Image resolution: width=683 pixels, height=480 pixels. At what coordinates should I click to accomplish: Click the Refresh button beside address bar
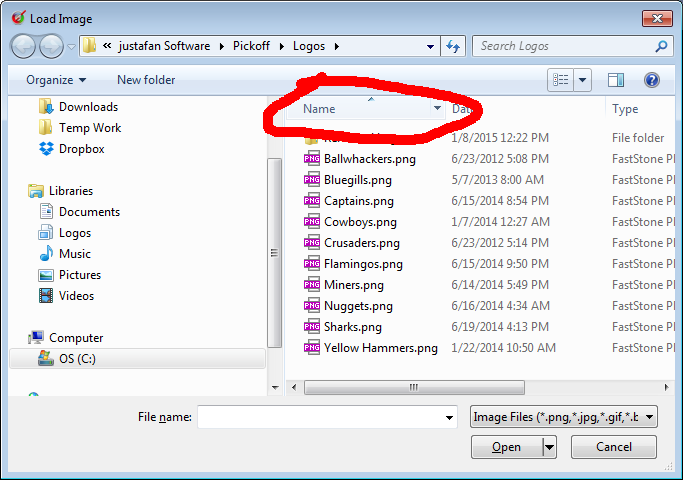tap(454, 46)
